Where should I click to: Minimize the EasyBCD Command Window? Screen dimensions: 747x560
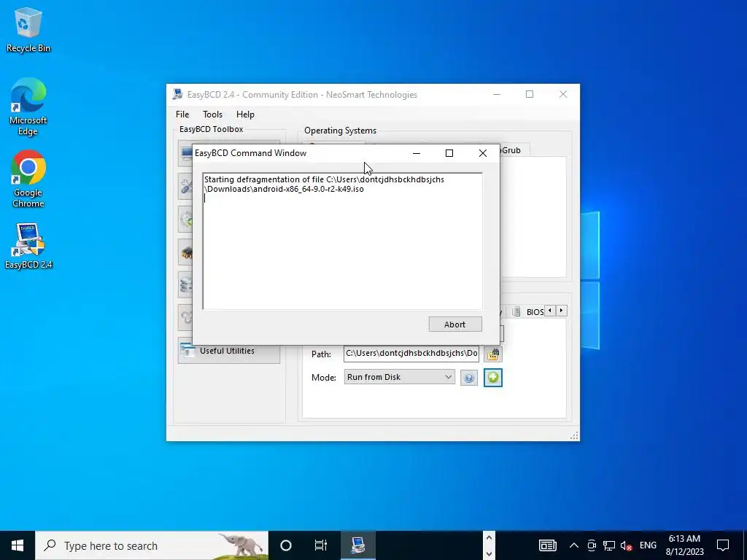[417, 153]
